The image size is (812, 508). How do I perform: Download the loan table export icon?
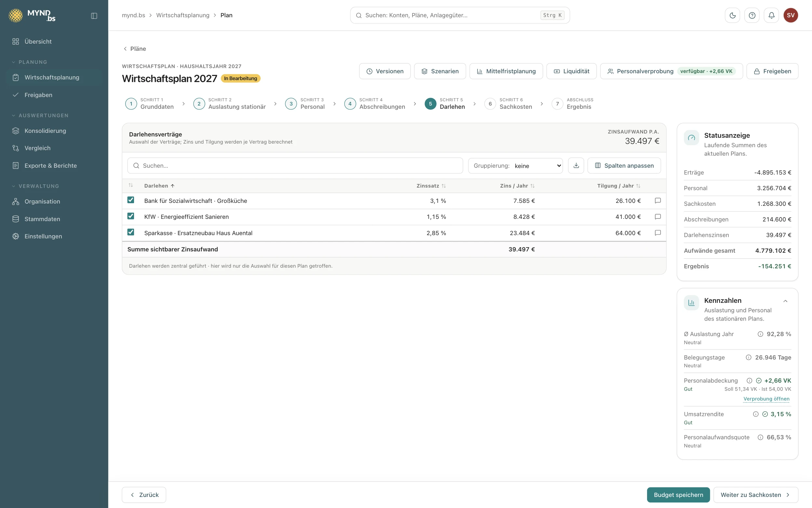[x=576, y=165]
